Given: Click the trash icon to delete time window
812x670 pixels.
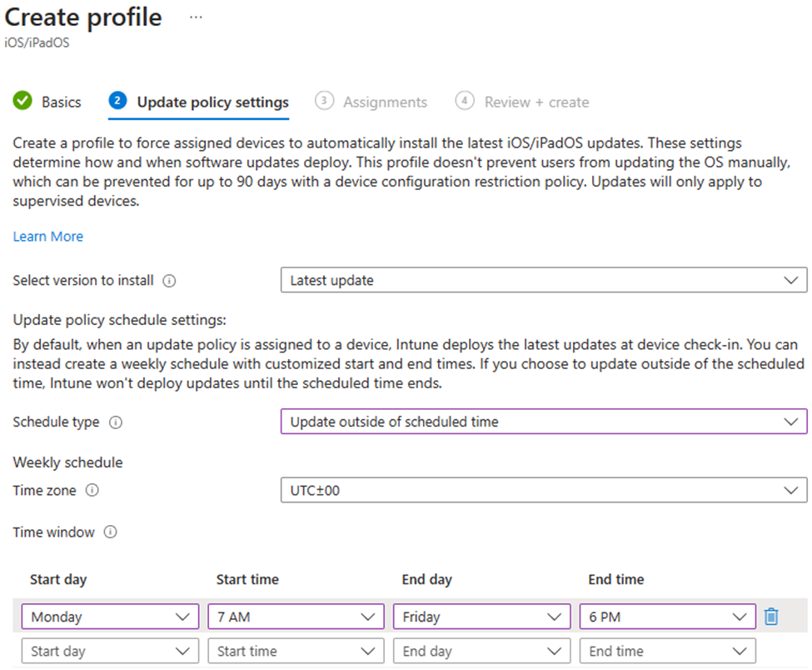Looking at the screenshot, I should pos(771,617).
